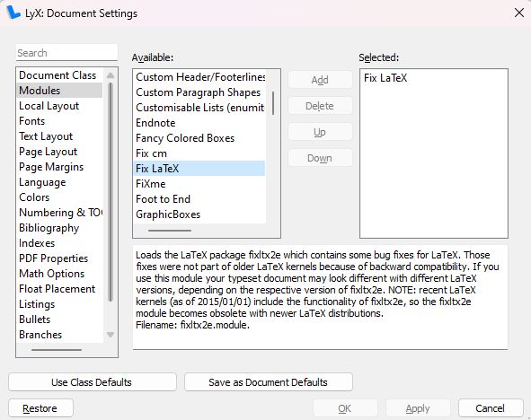Select Customisable Lists (enumitem) module
The height and width of the screenshot is (420, 531).
pyautogui.click(x=199, y=107)
